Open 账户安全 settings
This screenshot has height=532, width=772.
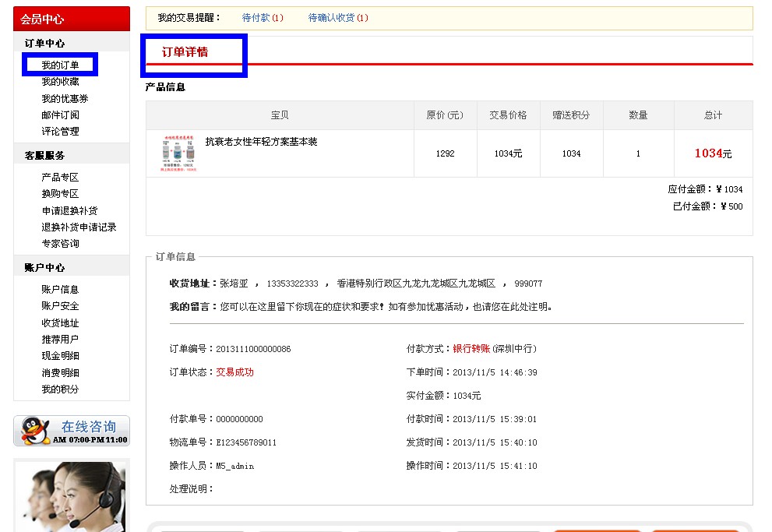point(60,306)
